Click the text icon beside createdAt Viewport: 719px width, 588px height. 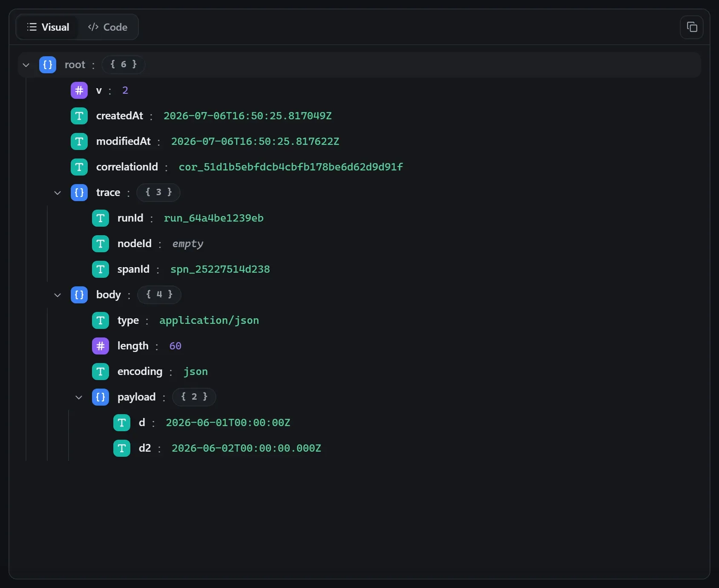pos(79,116)
